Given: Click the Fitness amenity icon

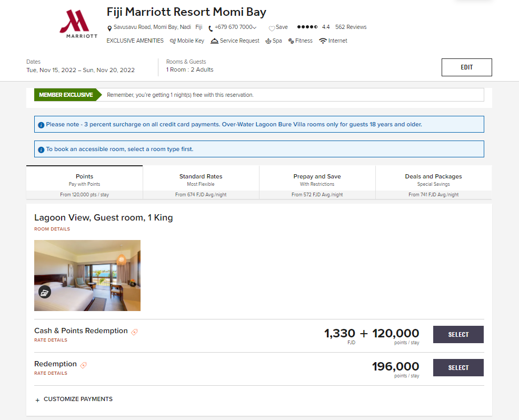Looking at the screenshot, I should (292, 41).
